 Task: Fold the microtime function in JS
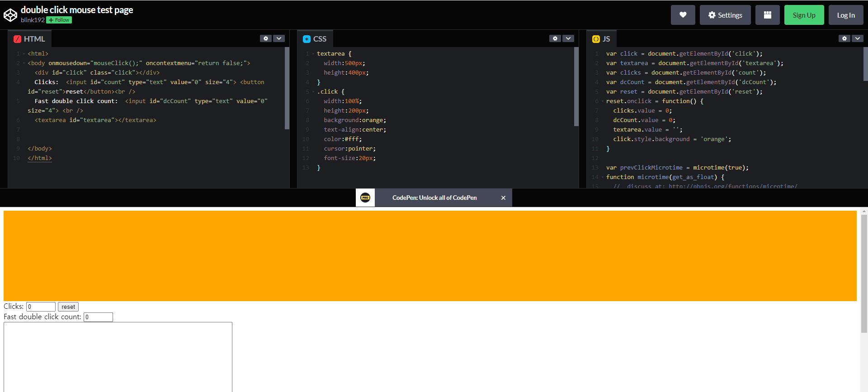(x=602, y=177)
